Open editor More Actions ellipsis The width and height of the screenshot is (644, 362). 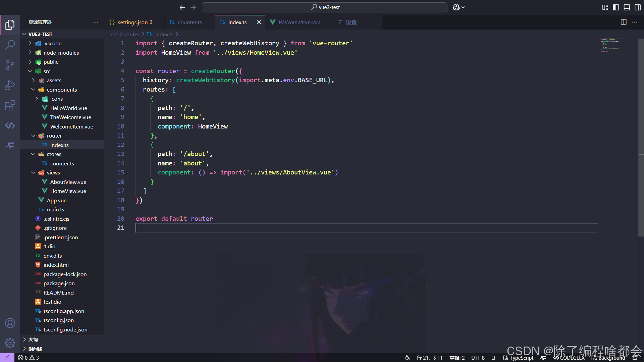point(634,22)
